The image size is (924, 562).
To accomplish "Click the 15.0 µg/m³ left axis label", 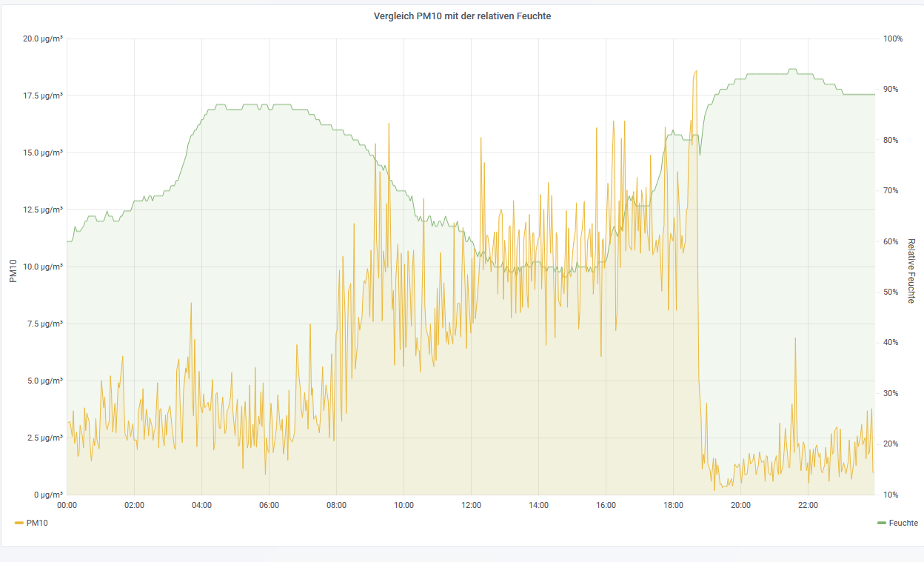I will pos(43,153).
